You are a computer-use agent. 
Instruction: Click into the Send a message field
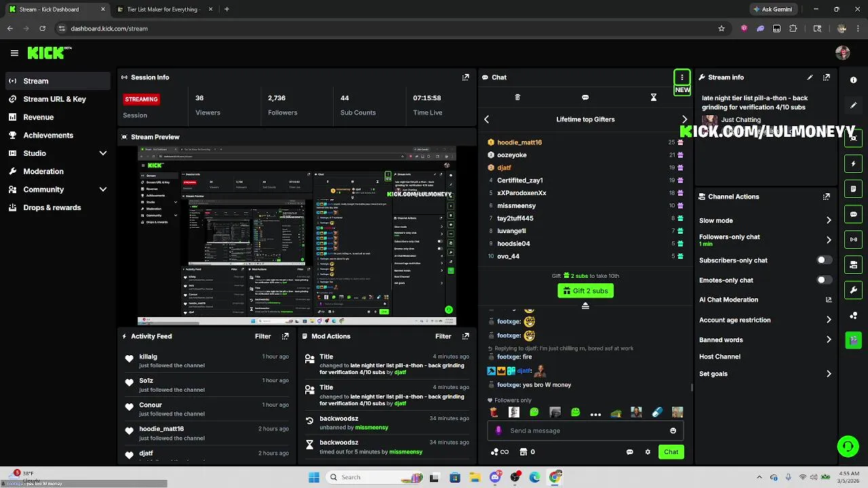pyautogui.click(x=585, y=430)
